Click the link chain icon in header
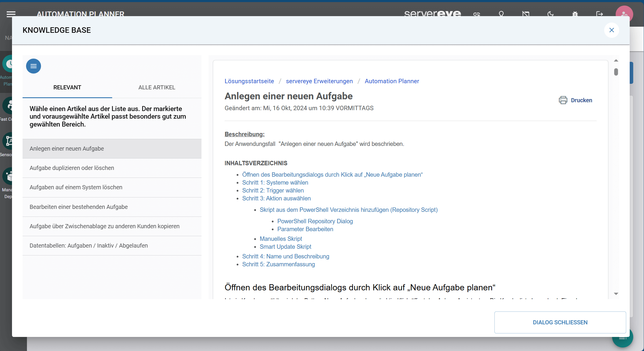The height and width of the screenshot is (351, 644). point(476,14)
